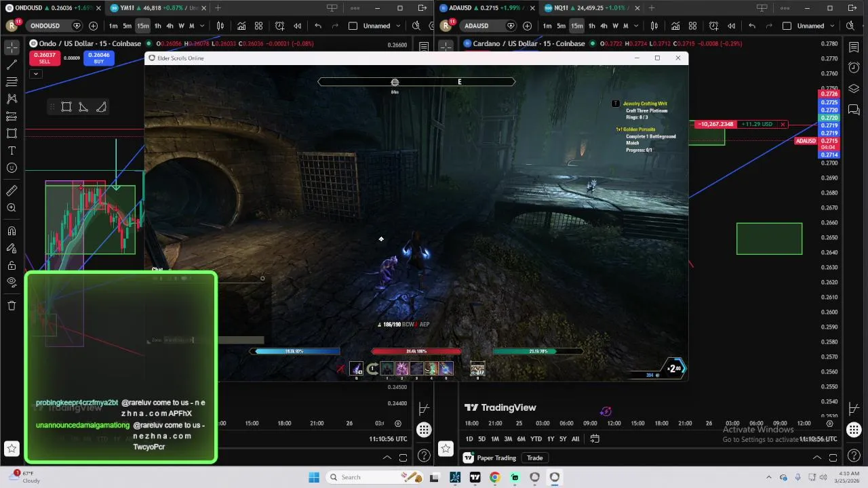Screen dimensions: 868x488
Task: Select 4h interval in ADAUSD toolbar
Action: [604, 26]
